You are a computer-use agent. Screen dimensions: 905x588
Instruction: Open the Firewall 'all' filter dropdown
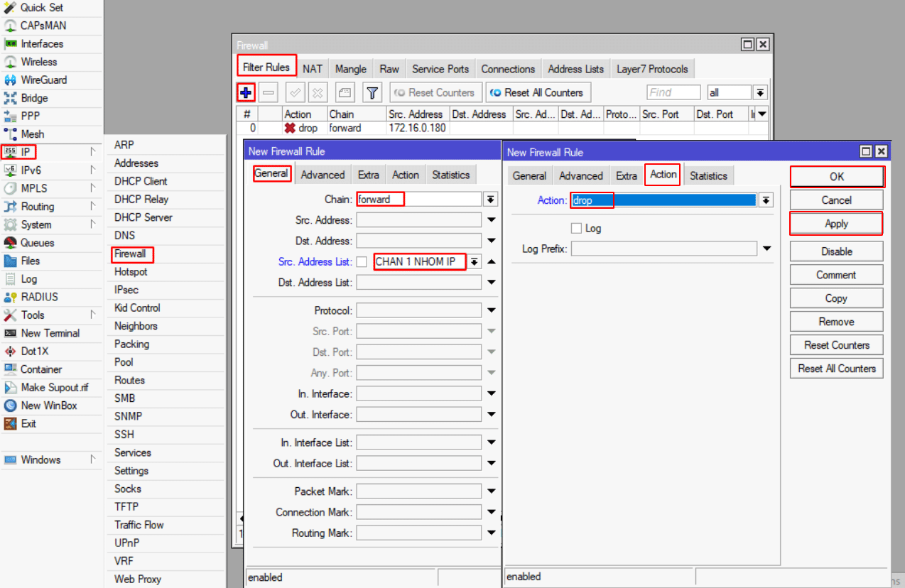[760, 92]
